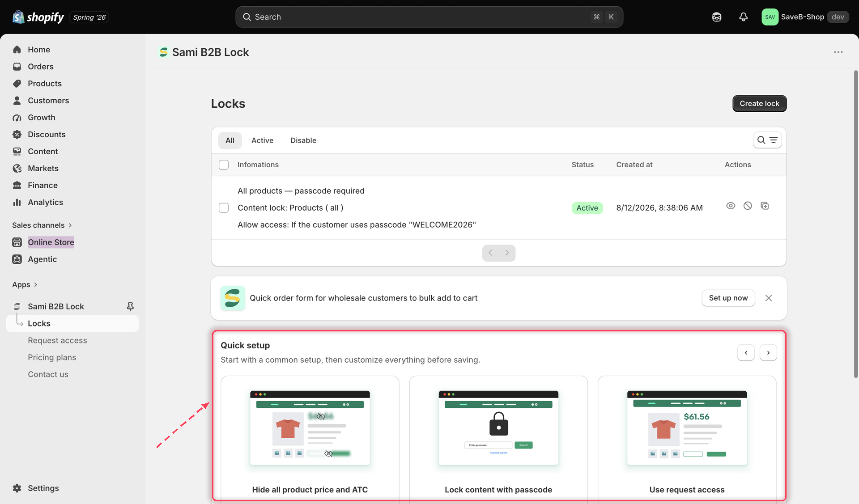Viewport: 859px width, 504px height.
Task: Open the notifications bell
Action: 743,17
